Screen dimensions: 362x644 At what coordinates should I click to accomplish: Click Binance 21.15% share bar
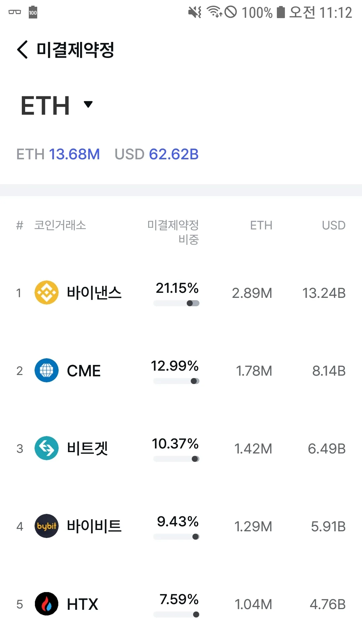coord(176,303)
